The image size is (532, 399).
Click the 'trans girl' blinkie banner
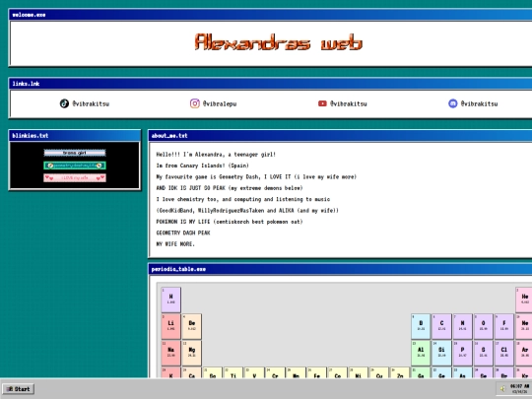[x=75, y=153]
